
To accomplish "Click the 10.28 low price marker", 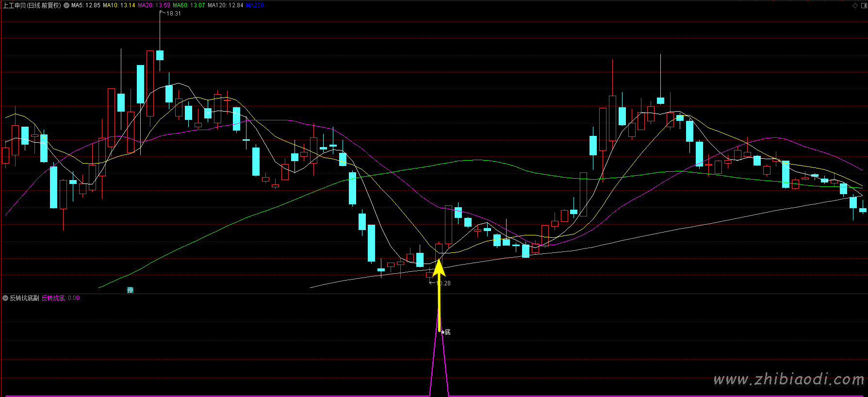I will coord(442,283).
